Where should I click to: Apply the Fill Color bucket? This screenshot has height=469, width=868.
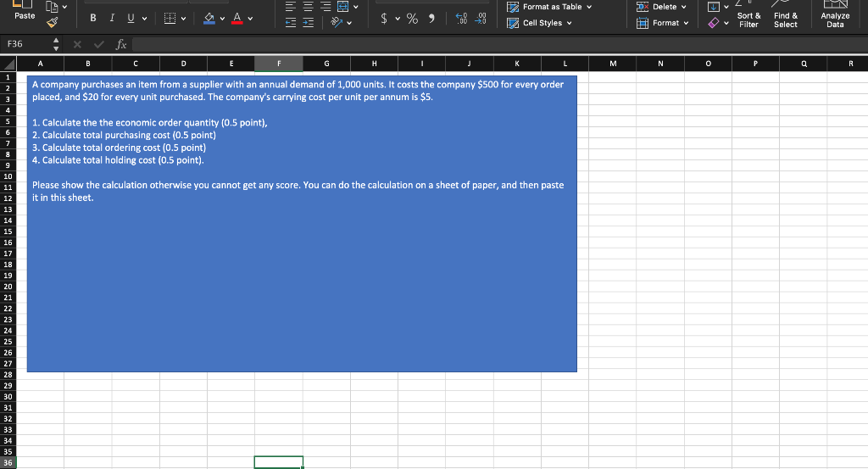pos(209,19)
